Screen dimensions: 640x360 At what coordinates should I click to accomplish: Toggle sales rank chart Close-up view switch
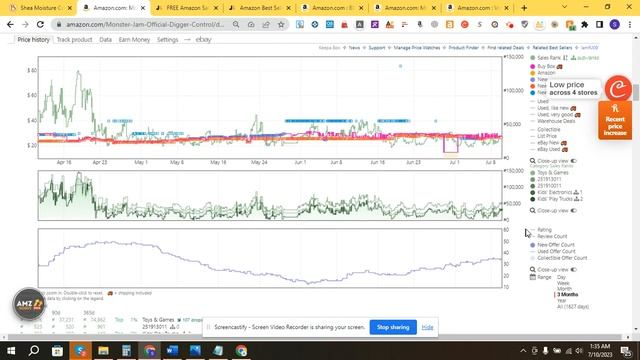(573, 211)
